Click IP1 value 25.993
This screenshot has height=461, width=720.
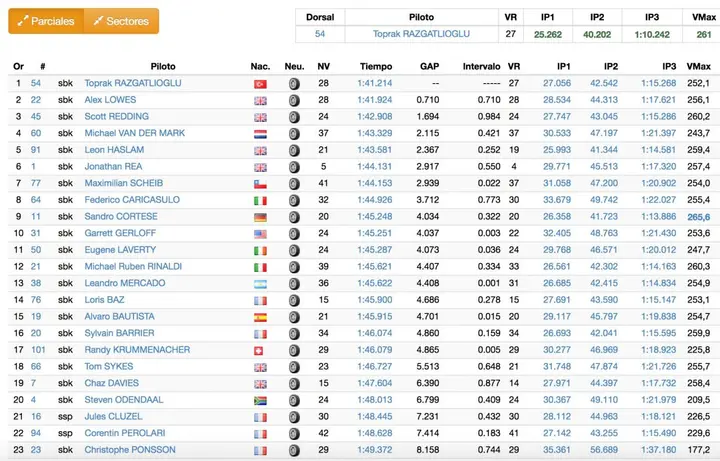[557, 150]
